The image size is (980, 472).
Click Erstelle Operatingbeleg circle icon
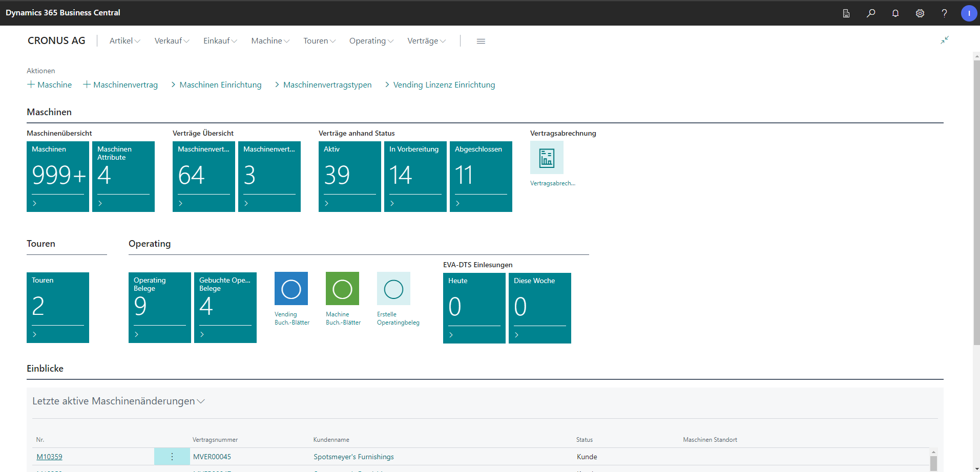click(x=393, y=289)
